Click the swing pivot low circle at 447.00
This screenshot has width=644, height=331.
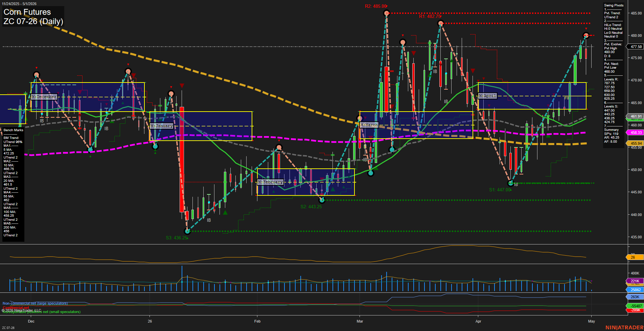[x=511, y=183]
